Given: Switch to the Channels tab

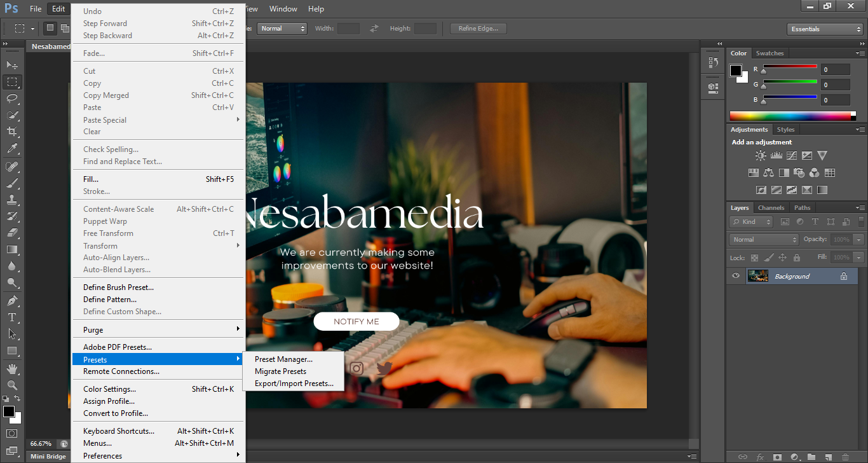Looking at the screenshot, I should pos(771,208).
